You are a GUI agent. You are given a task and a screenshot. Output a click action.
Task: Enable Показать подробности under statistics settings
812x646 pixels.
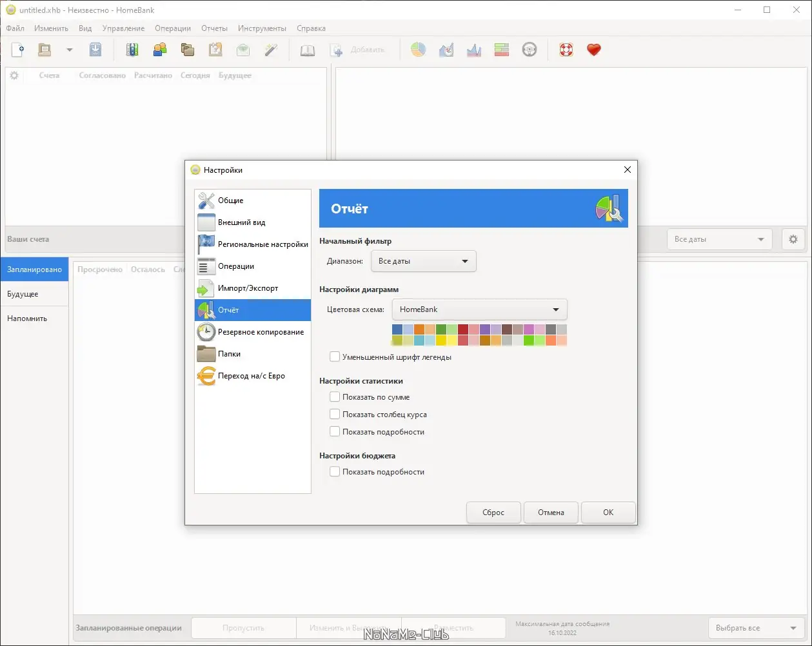[334, 432]
